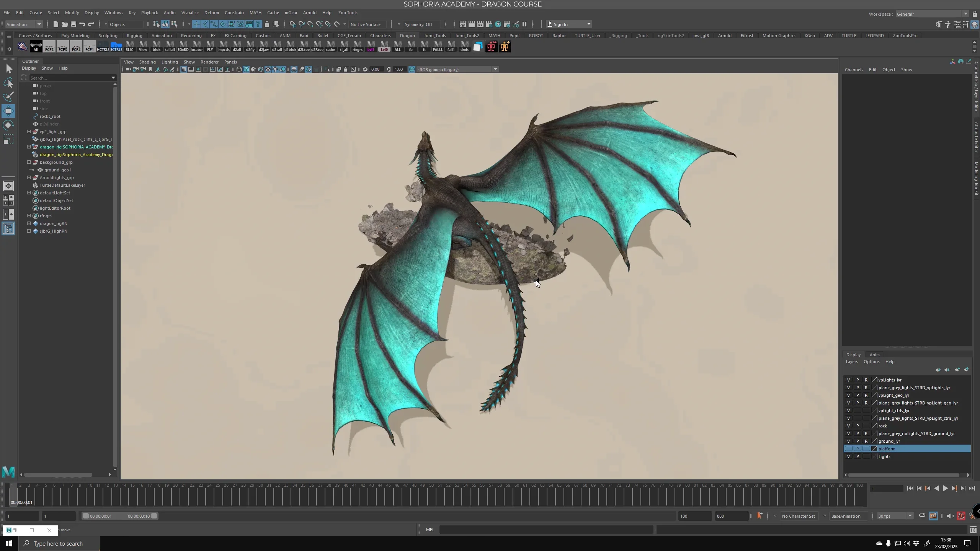Go to start of playback range

pos(910,488)
